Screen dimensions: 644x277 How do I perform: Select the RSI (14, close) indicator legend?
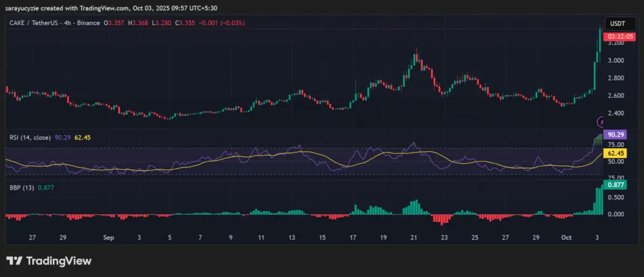pos(28,138)
